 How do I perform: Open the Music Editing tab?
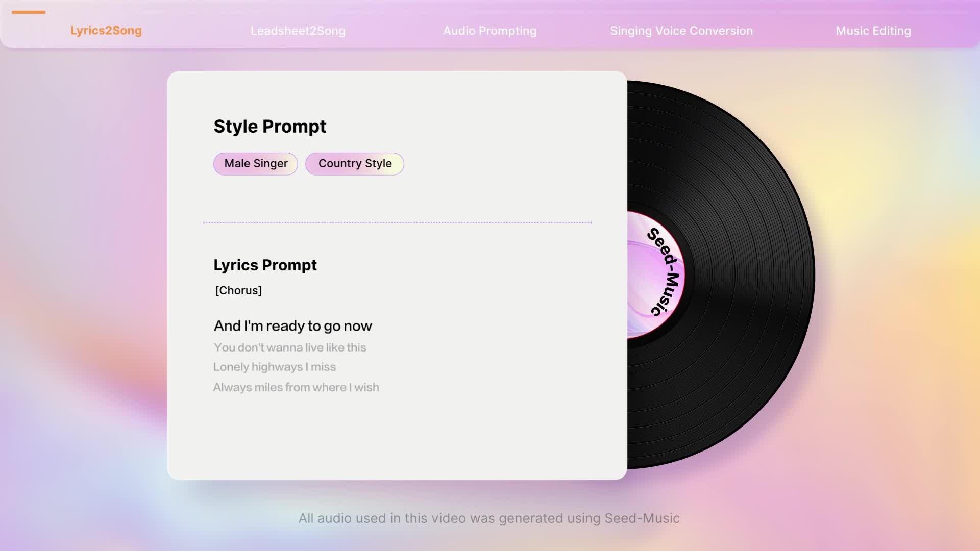click(x=873, y=31)
